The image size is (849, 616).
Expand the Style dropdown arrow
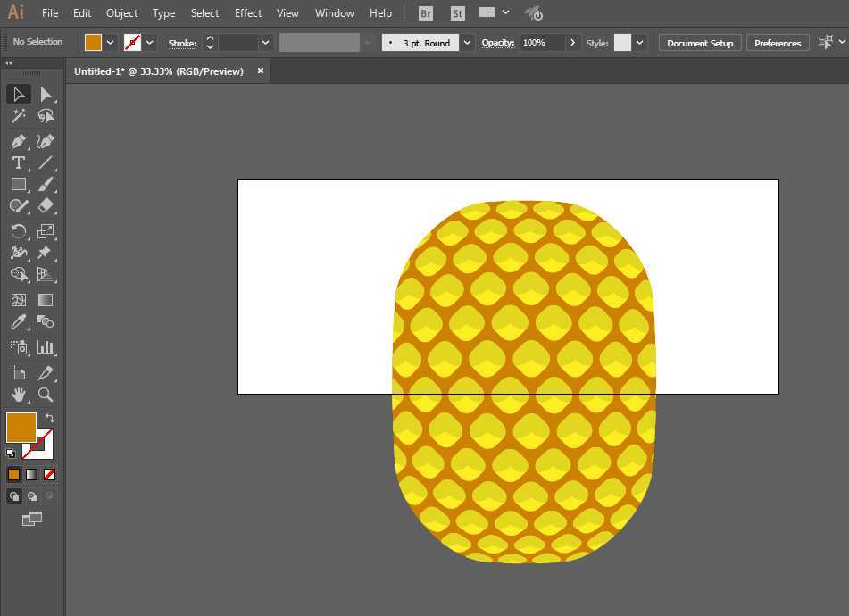(639, 43)
